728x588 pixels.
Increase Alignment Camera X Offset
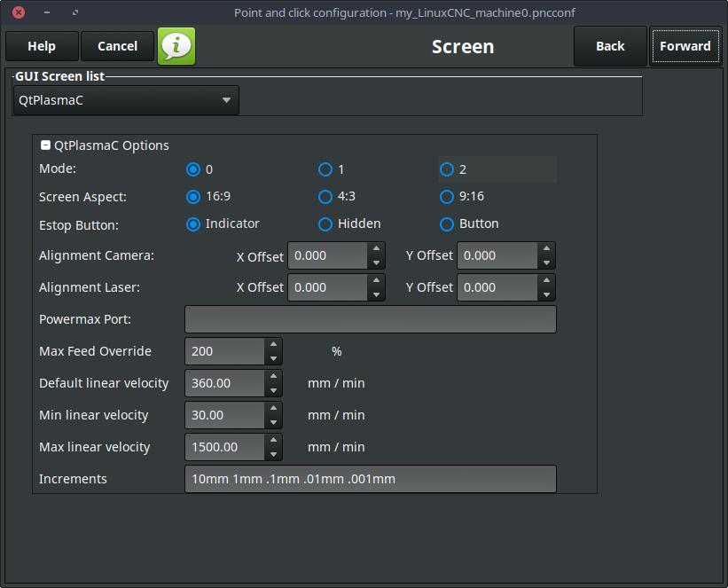[x=376, y=248]
